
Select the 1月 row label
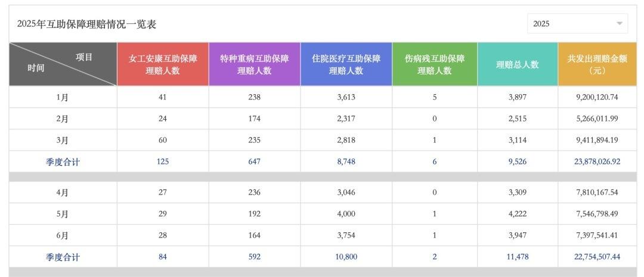point(63,97)
